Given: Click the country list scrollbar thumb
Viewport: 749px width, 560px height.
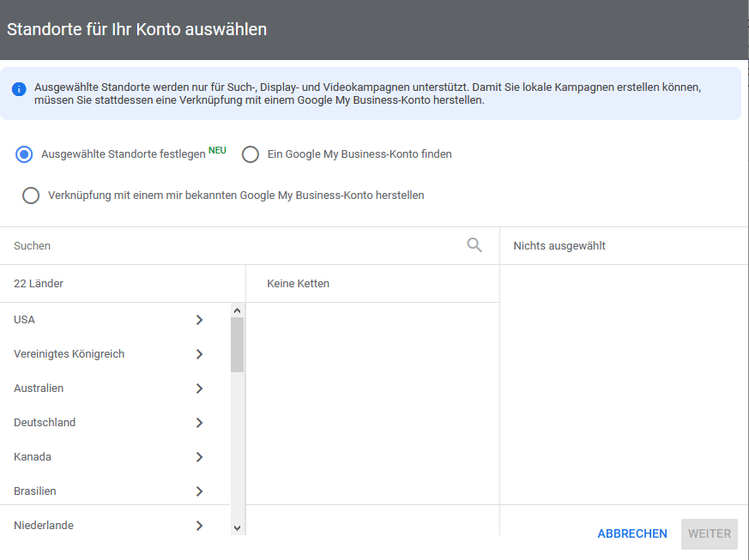Looking at the screenshot, I should coord(238,345).
